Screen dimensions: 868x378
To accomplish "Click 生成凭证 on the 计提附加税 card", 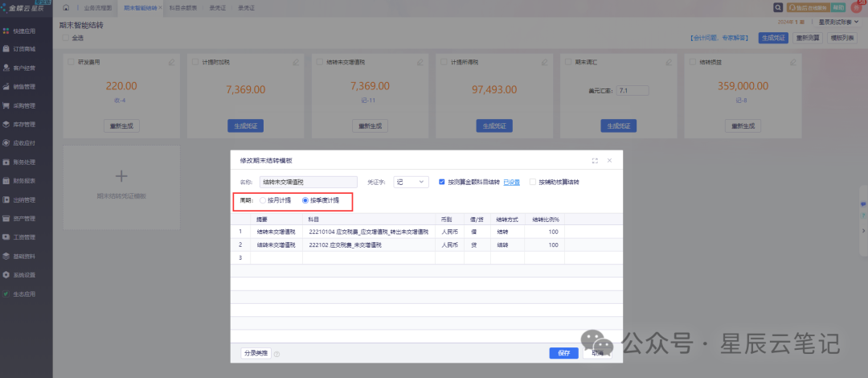I will 246,125.
